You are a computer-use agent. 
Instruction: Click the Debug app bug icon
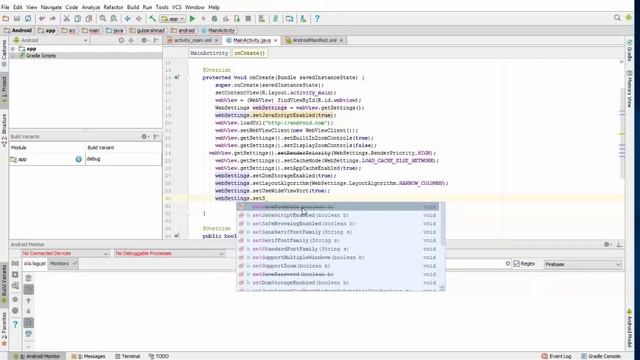click(215, 19)
